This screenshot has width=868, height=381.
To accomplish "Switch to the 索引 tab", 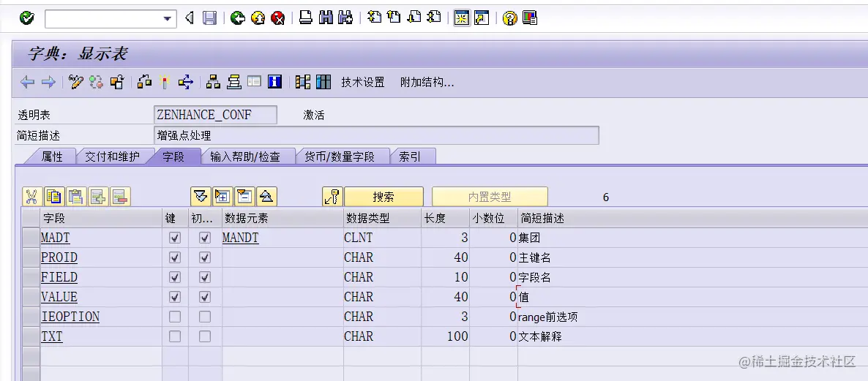I will click(410, 156).
